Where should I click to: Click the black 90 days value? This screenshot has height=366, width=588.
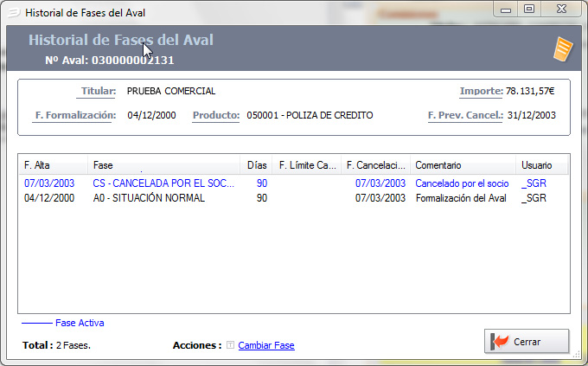(x=262, y=198)
